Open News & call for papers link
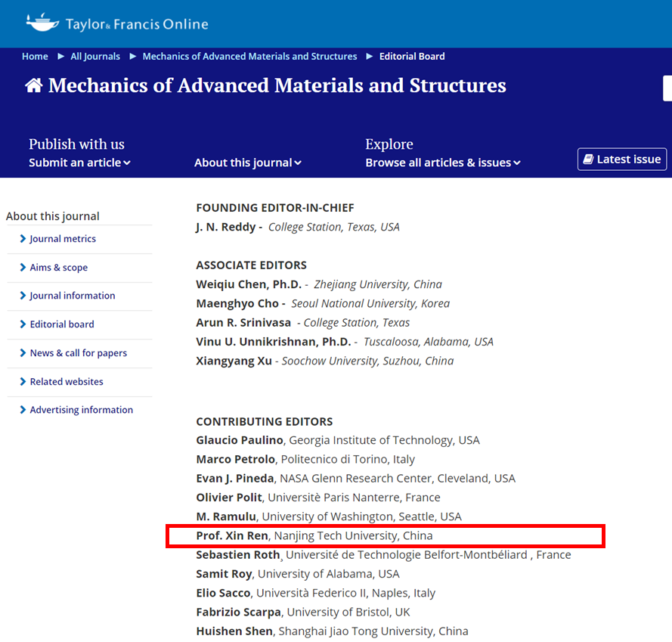This screenshot has width=672, height=642. (x=78, y=353)
